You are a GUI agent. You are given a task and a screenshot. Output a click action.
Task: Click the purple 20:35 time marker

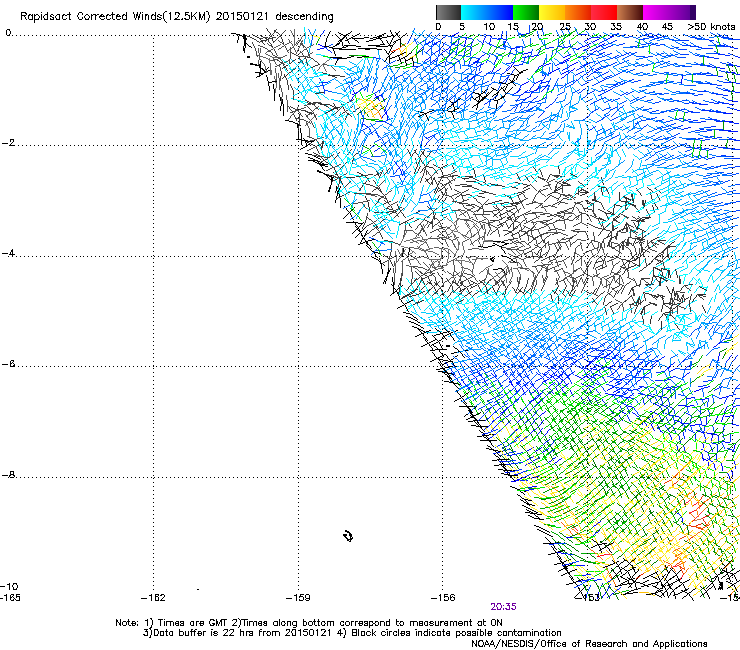pos(503,607)
